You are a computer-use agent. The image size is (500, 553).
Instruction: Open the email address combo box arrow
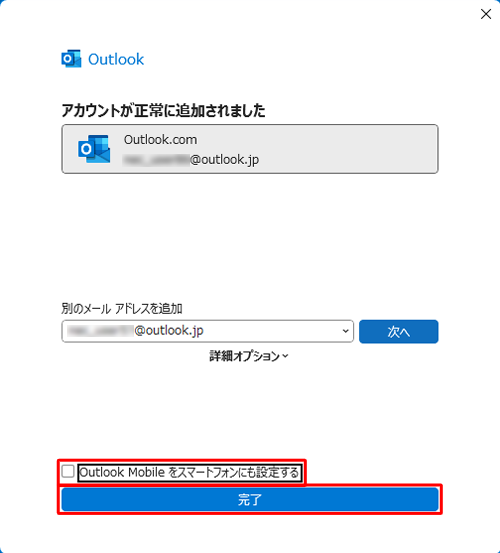tap(346, 331)
